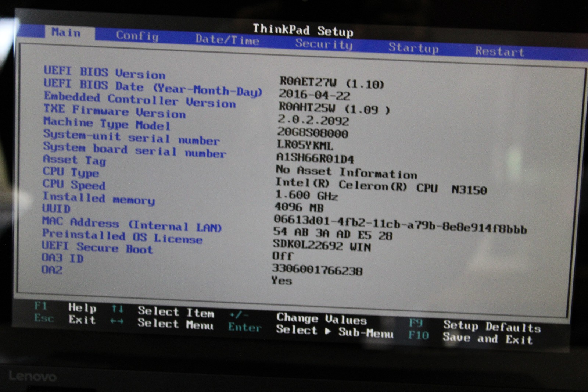Viewport: 588px width, 392px height.
Task: Click OA3 ID value 3306001766238
Action: 318,270
